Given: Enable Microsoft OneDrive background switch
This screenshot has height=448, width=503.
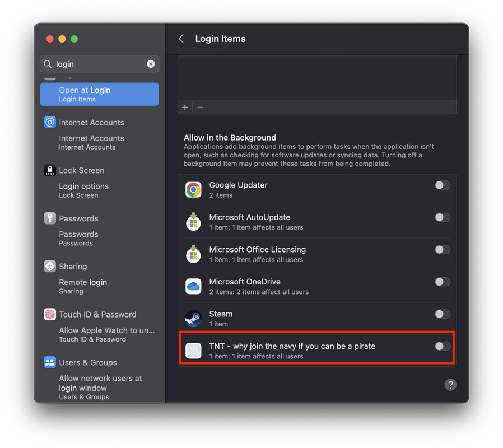Looking at the screenshot, I should [x=443, y=282].
